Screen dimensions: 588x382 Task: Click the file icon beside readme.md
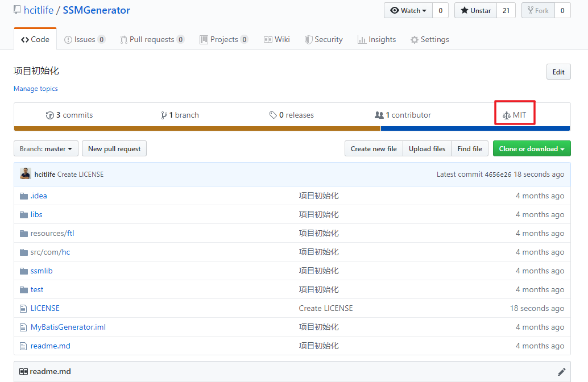[x=23, y=346]
